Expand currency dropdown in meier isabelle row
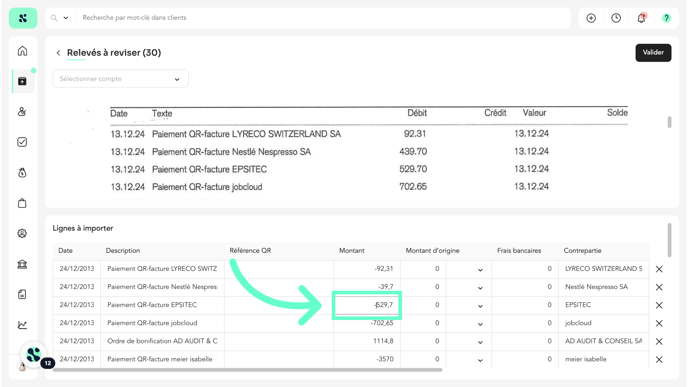The image size is (688, 387). click(480, 360)
